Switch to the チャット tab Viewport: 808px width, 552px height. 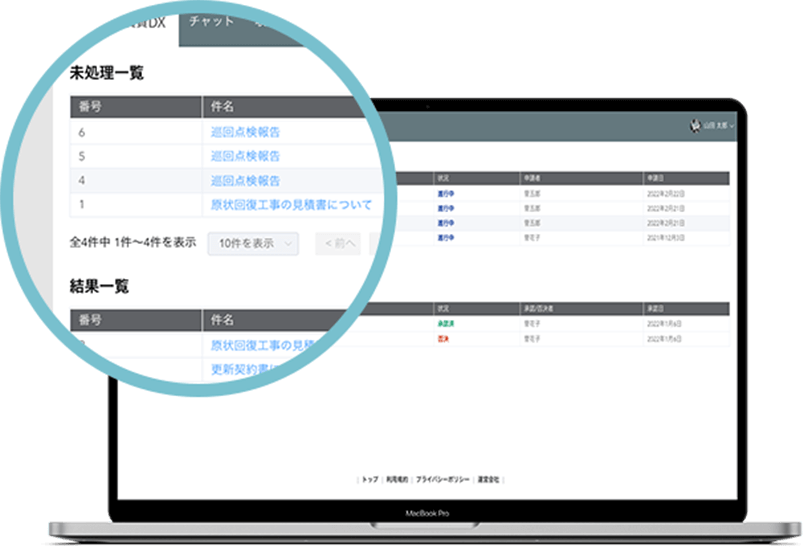pos(210,21)
